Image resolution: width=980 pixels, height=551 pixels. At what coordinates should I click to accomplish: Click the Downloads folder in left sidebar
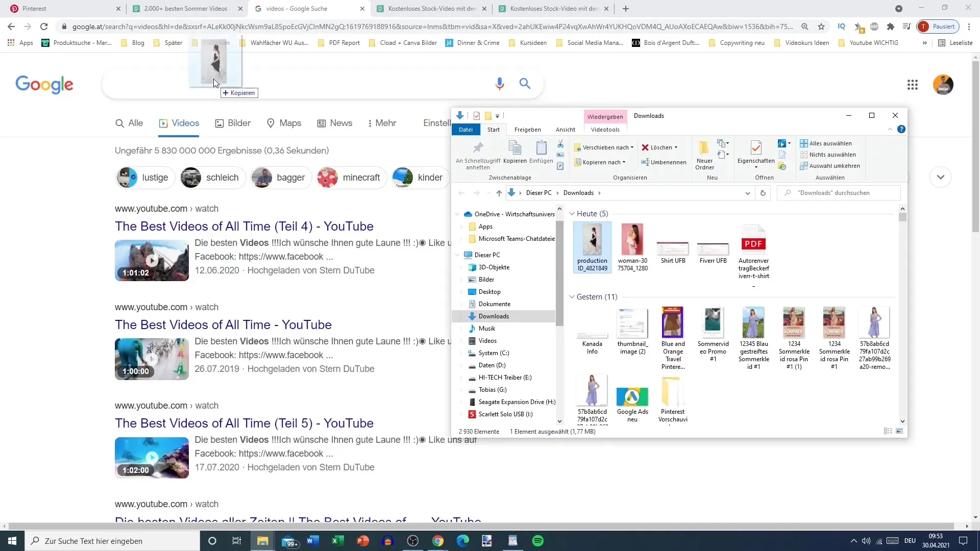click(495, 316)
